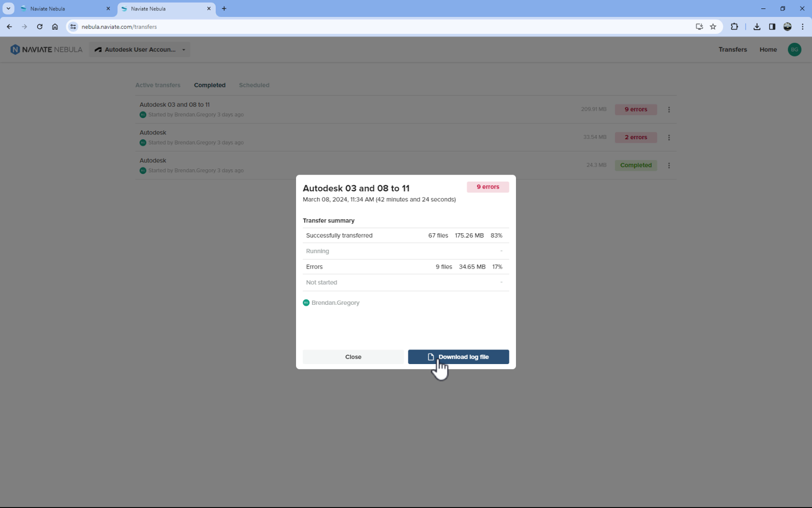The height and width of the screenshot is (508, 812).
Task: Click the March 08, 2024 timestamp
Action: 379,199
